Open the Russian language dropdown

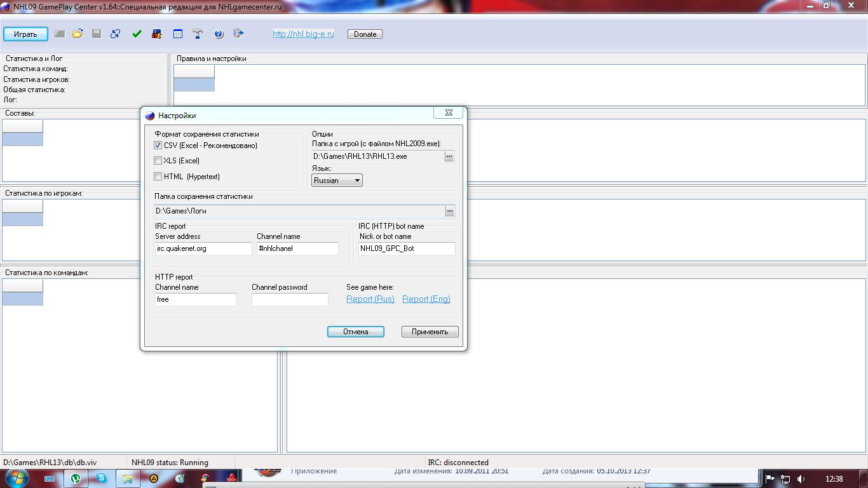337,180
